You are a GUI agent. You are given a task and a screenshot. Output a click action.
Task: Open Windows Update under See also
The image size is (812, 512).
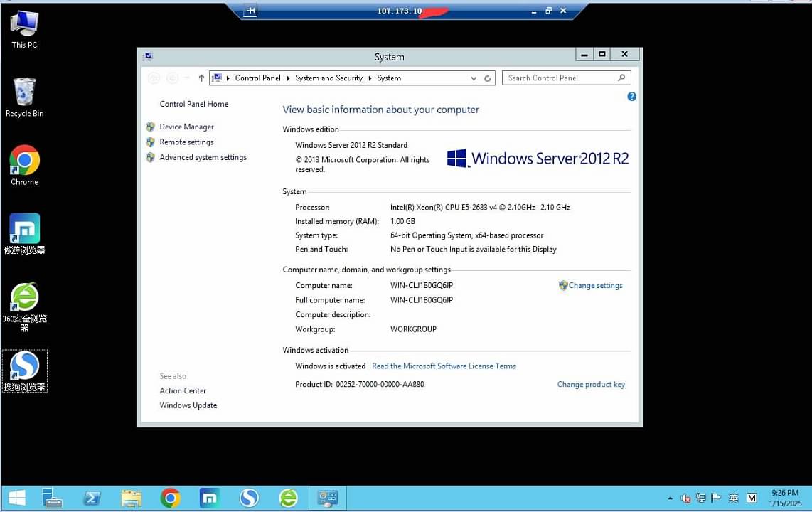188,405
